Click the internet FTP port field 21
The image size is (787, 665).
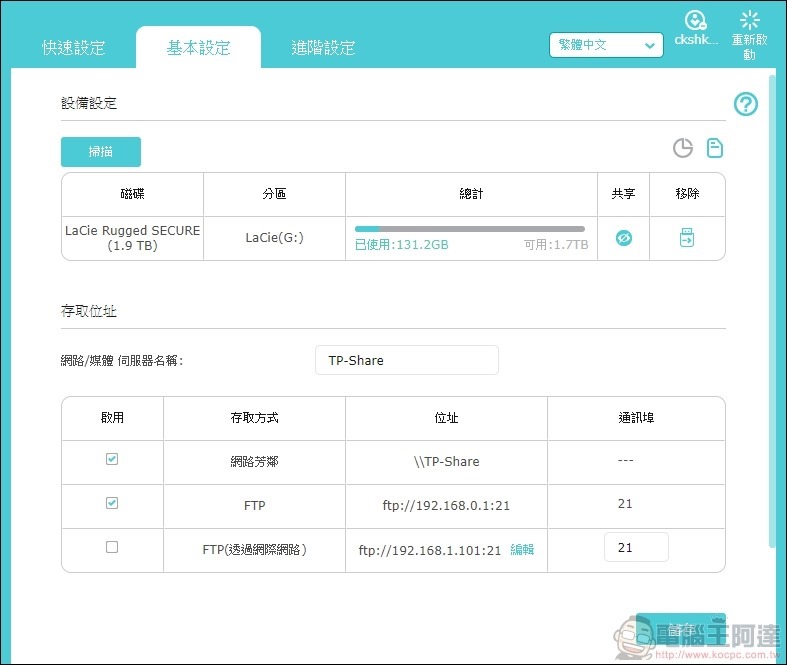pos(636,547)
